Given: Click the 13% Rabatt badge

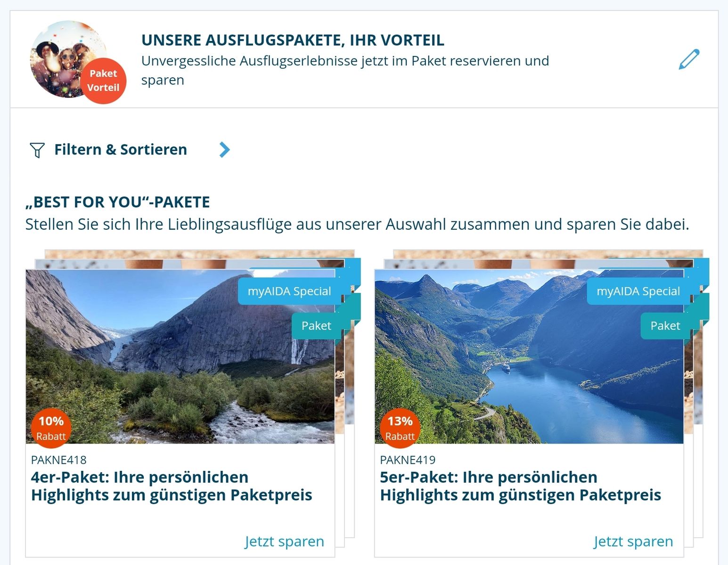Looking at the screenshot, I should [400, 428].
